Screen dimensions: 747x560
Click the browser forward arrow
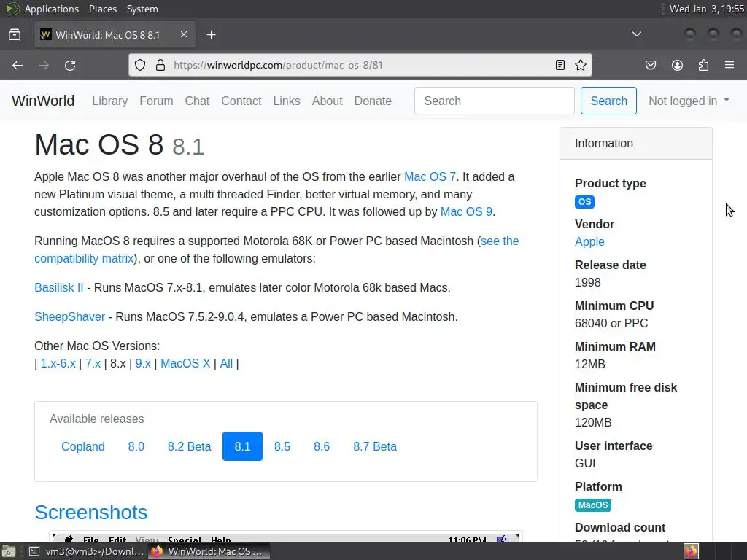point(44,65)
